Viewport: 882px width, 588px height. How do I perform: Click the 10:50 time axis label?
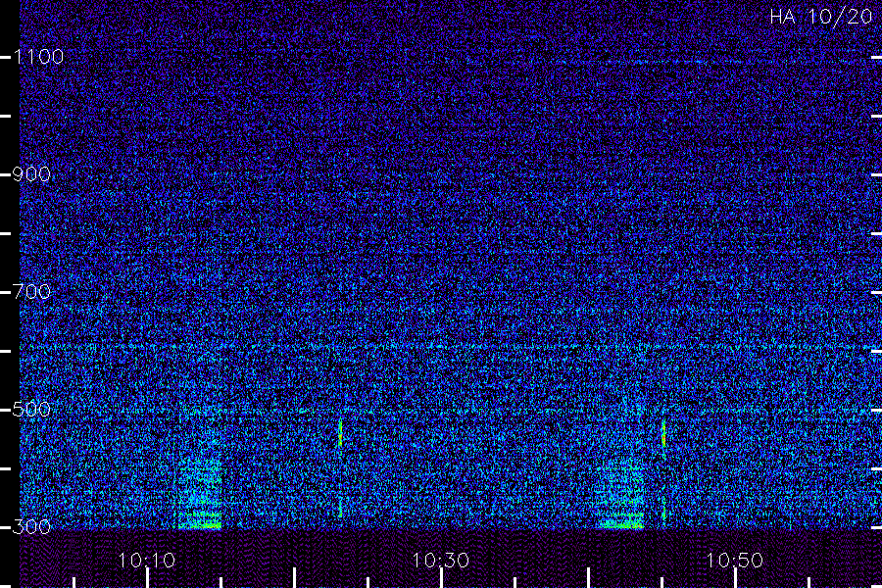(x=735, y=561)
